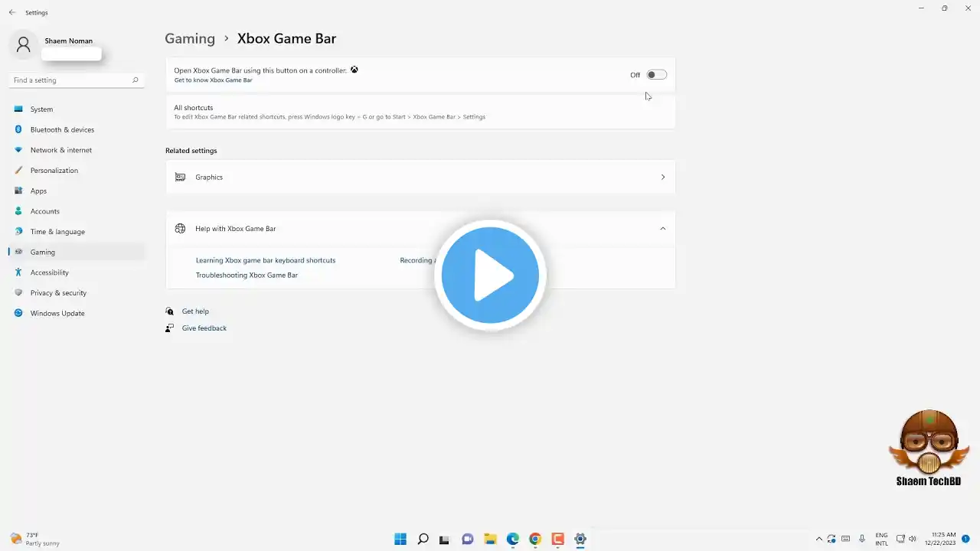The height and width of the screenshot is (551, 980).
Task: Select Personalization in the sidebar
Action: coord(54,171)
